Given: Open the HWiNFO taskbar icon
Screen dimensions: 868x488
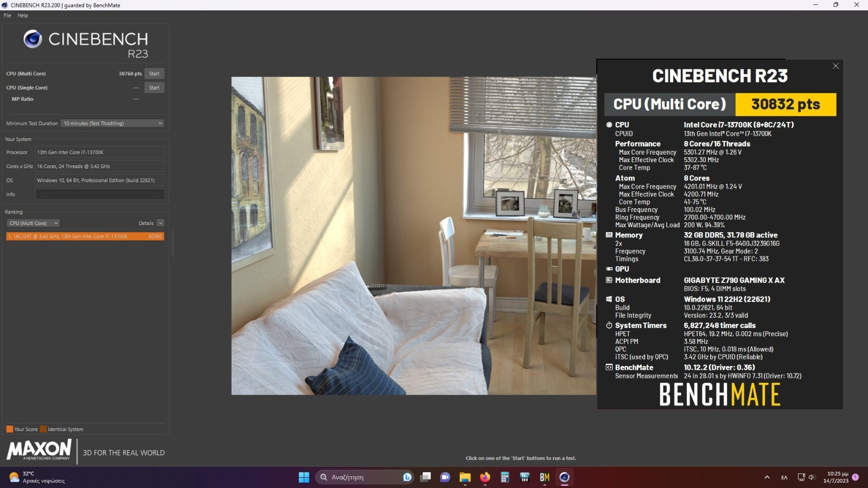Looking at the screenshot, I should [525, 477].
